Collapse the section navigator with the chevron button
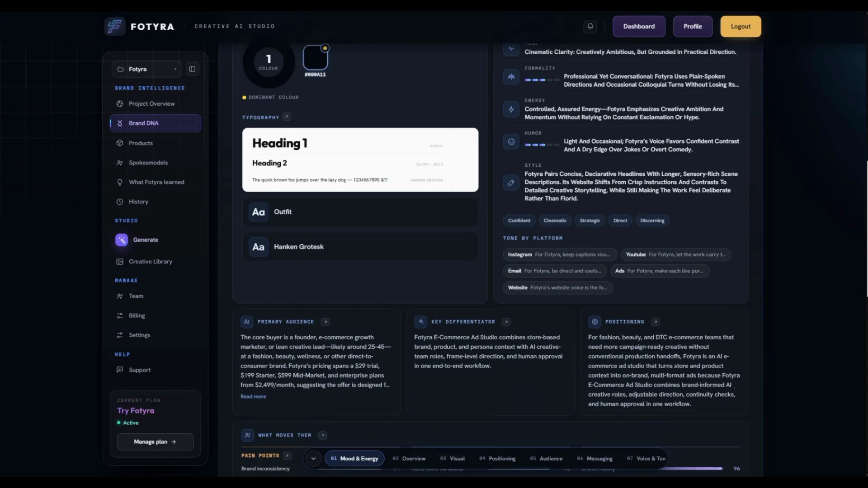Viewport: 868px width, 488px height. [313, 459]
